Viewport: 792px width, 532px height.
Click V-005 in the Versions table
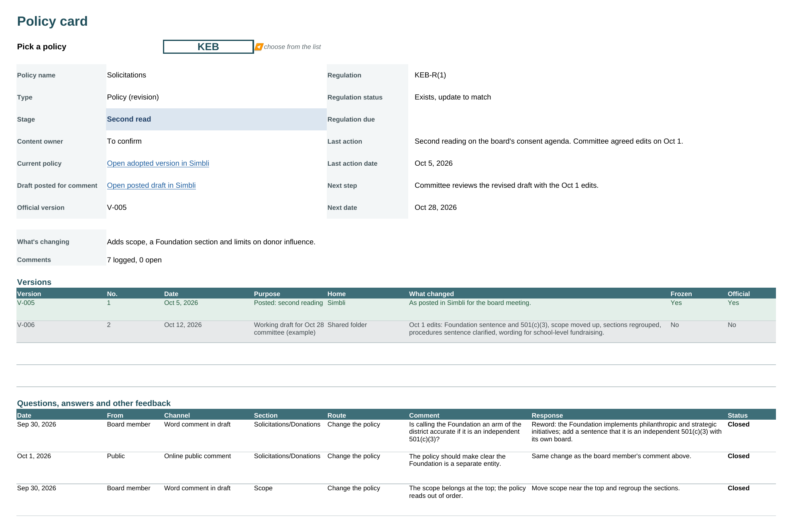click(x=26, y=303)
